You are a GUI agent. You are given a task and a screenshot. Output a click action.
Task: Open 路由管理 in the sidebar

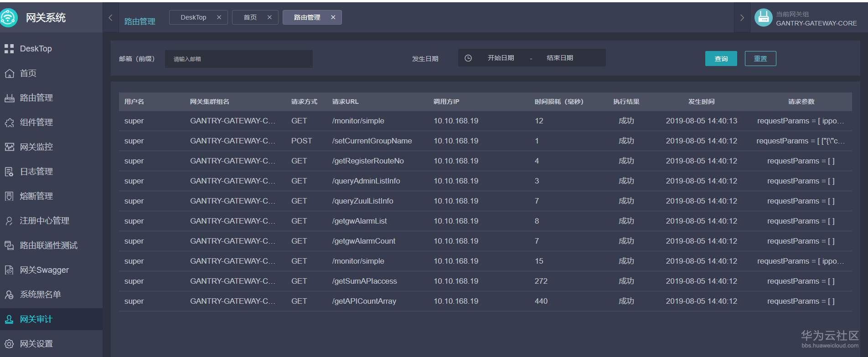pyautogui.click(x=51, y=98)
